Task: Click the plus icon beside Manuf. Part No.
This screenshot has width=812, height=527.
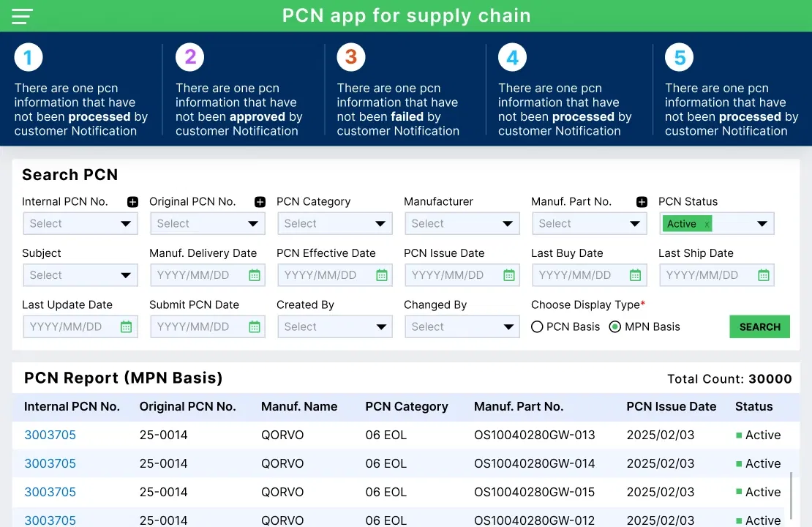Action: coord(642,201)
